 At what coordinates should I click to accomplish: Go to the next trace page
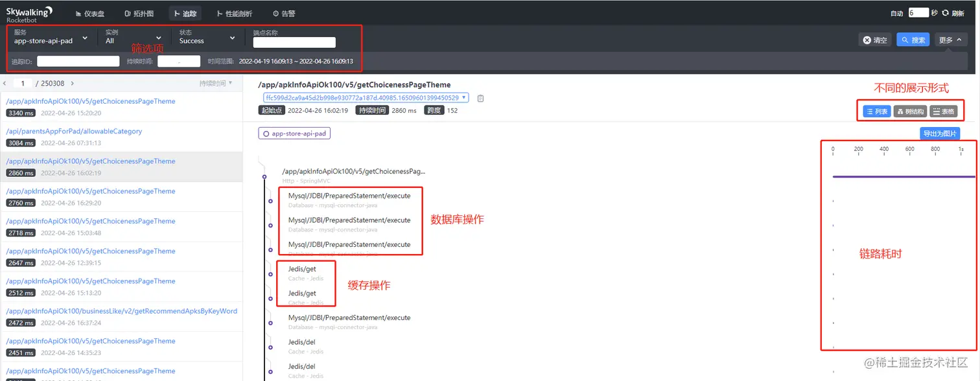73,84
